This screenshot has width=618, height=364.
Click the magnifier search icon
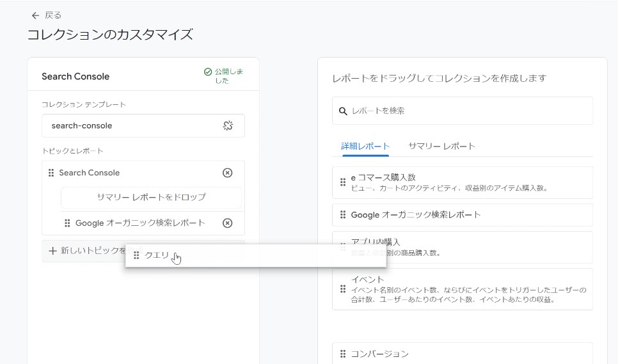343,111
